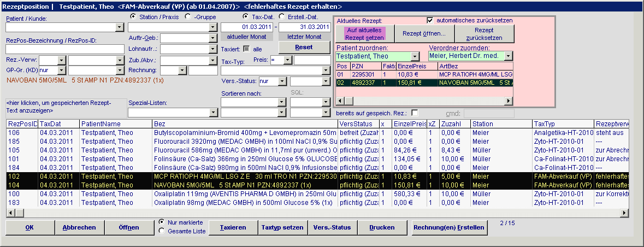Image resolution: width=644 pixels, height=247 pixels.
Task: Select highlighted row 102 MCP RATIOPH
Action: click(x=317, y=177)
